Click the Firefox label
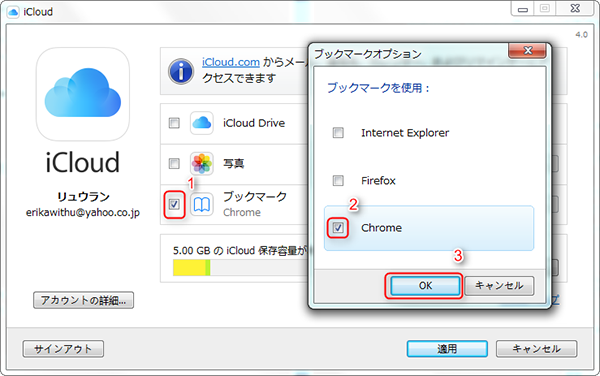 pyautogui.click(x=378, y=180)
